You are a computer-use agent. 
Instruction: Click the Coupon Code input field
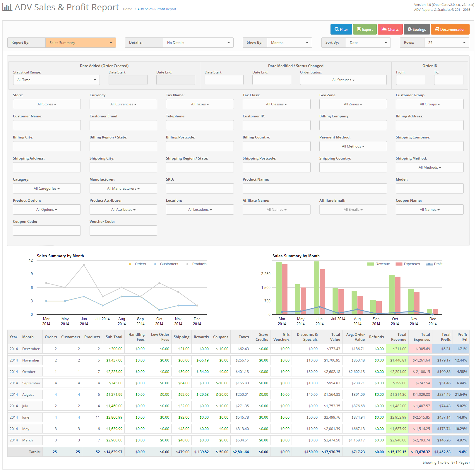(47, 231)
